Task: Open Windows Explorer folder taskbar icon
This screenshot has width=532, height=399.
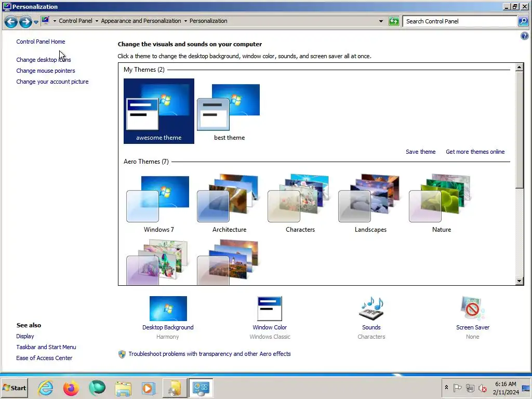Action: tap(123, 388)
